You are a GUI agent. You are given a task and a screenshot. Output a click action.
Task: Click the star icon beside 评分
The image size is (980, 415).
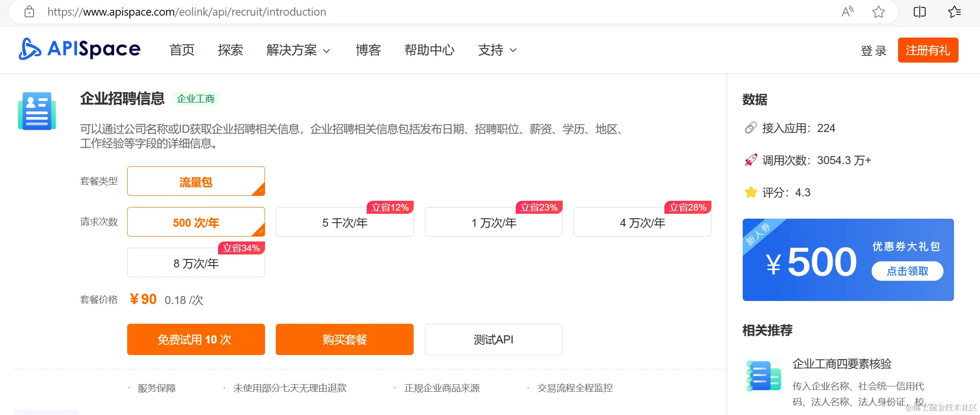(751, 192)
